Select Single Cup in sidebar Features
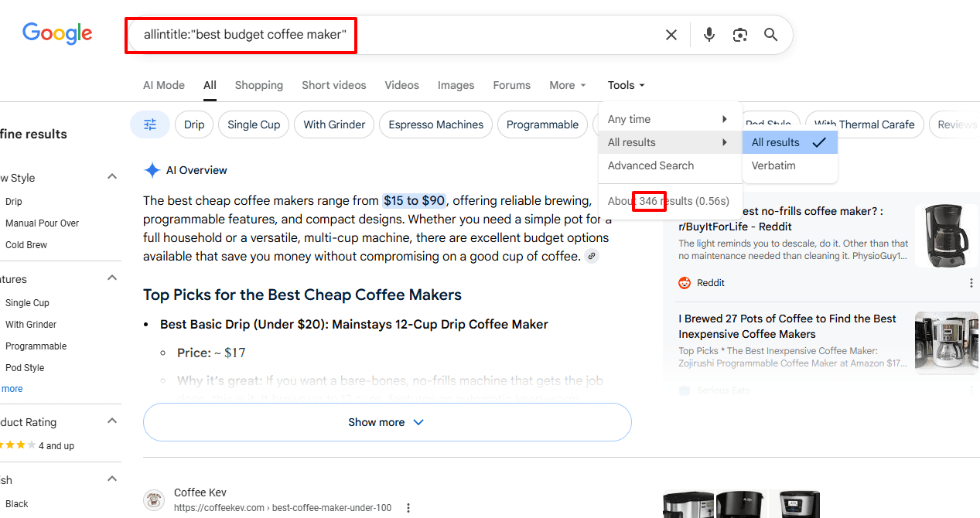The image size is (980, 518). pyautogui.click(x=27, y=303)
